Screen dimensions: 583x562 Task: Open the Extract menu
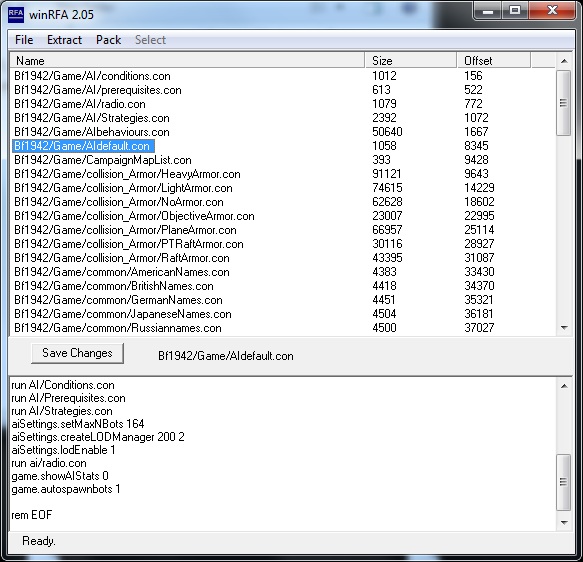click(64, 40)
